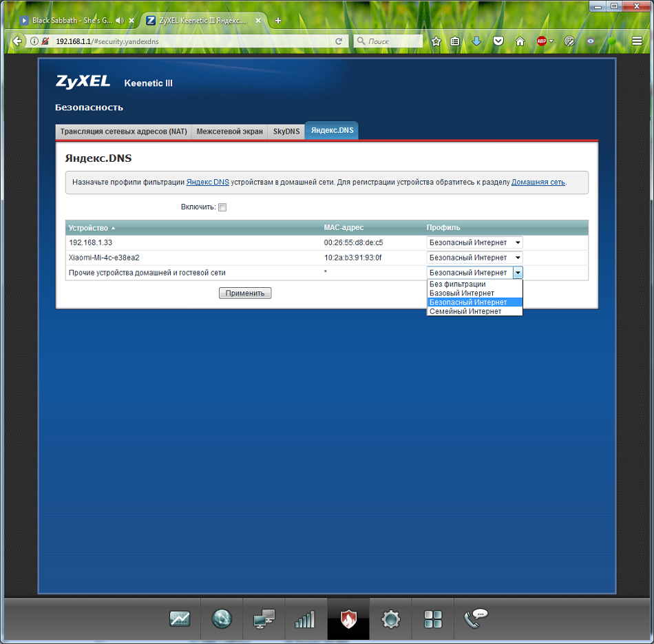This screenshot has height=644, width=654.
Task: Click Прочие устройства домашней и гостевой сети
Action: tap(147, 273)
